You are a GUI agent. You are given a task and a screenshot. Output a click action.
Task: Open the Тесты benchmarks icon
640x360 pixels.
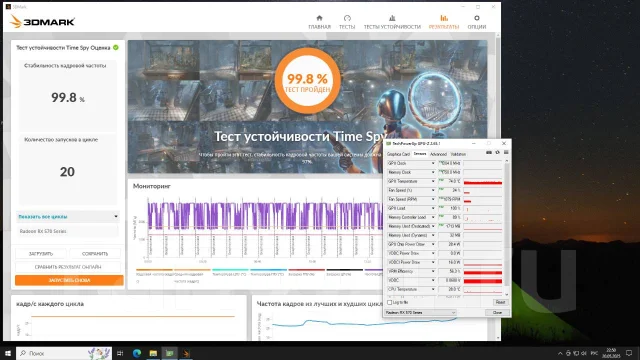point(347,18)
